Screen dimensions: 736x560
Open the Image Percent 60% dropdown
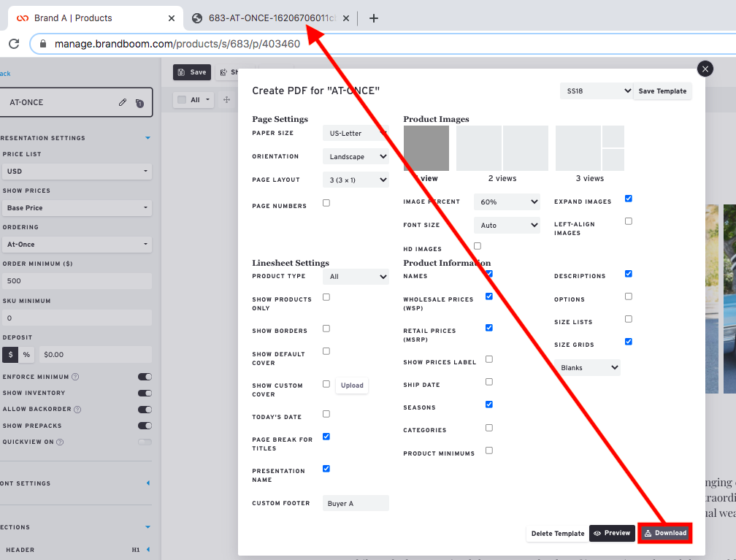[x=507, y=202]
